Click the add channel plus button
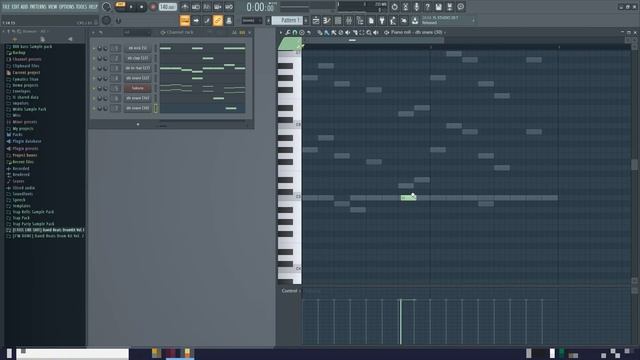Image resolution: width=640 pixels, height=360 pixels. tap(138, 124)
